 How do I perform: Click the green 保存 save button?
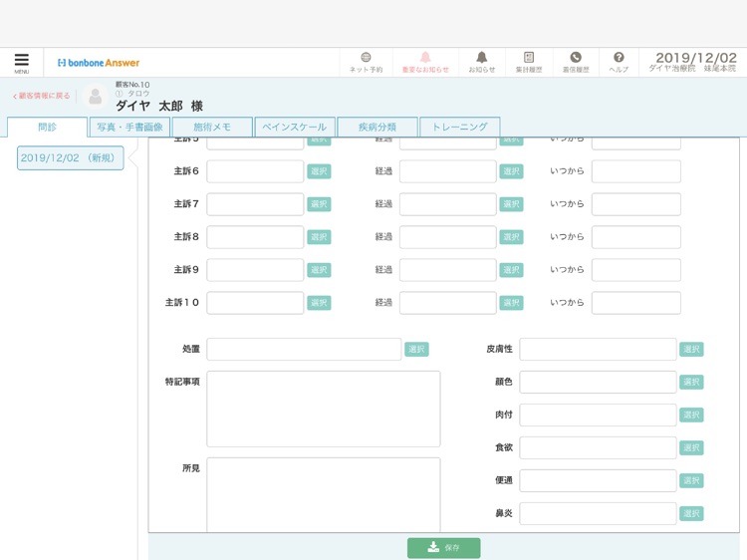[443, 548]
